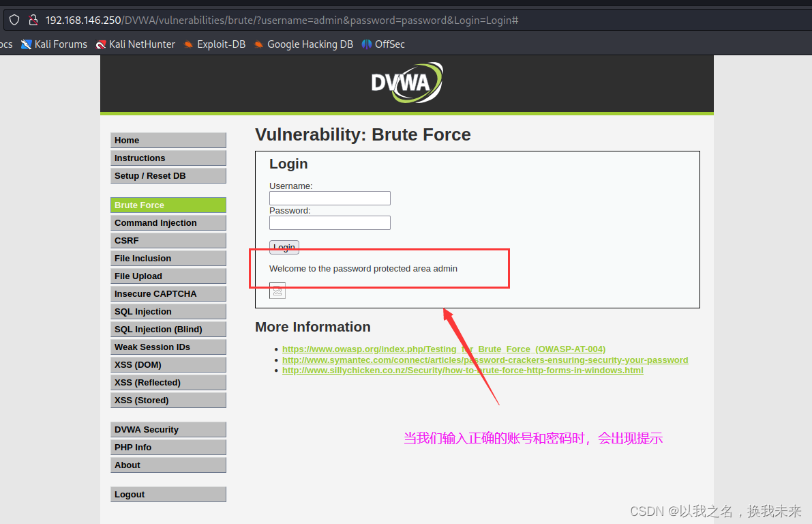
Task: Click the Exploit-DB bookmark favicon
Action: (188, 44)
